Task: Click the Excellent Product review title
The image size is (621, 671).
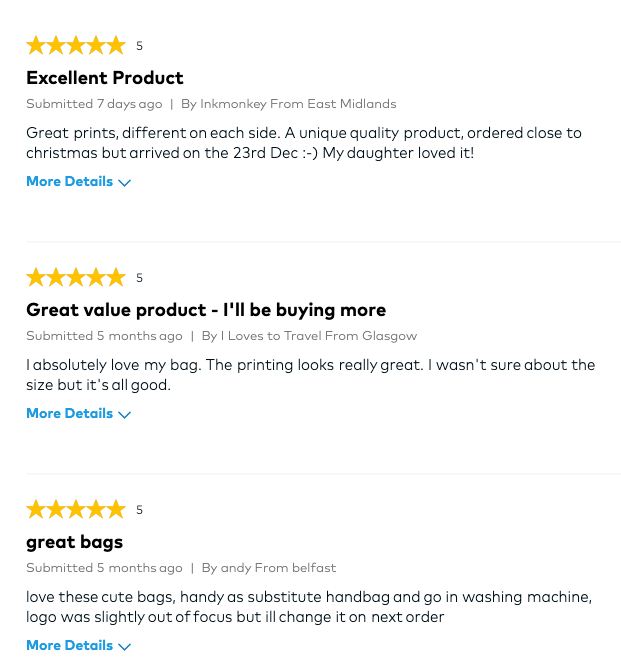Action: [x=105, y=78]
